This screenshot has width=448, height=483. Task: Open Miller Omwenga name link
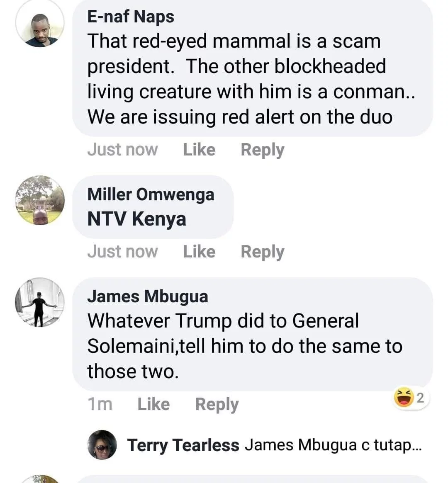pos(151,194)
